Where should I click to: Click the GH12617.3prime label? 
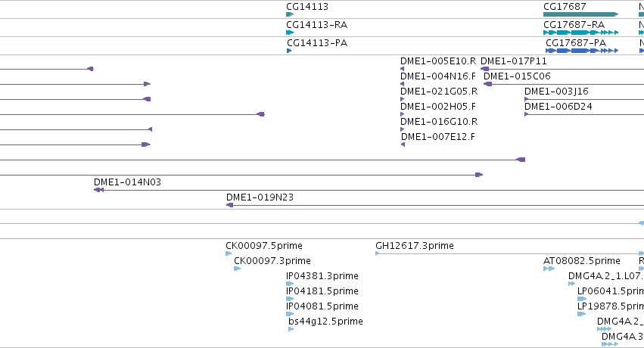pos(415,245)
